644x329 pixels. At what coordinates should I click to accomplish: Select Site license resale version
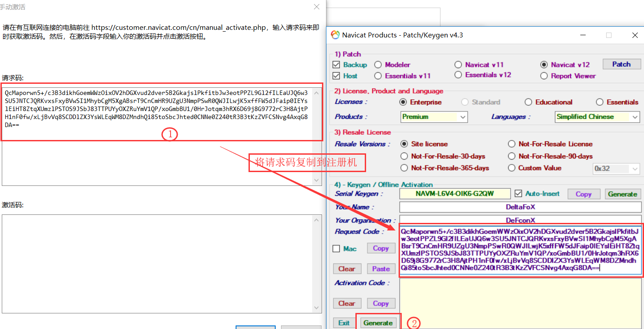[x=404, y=144]
